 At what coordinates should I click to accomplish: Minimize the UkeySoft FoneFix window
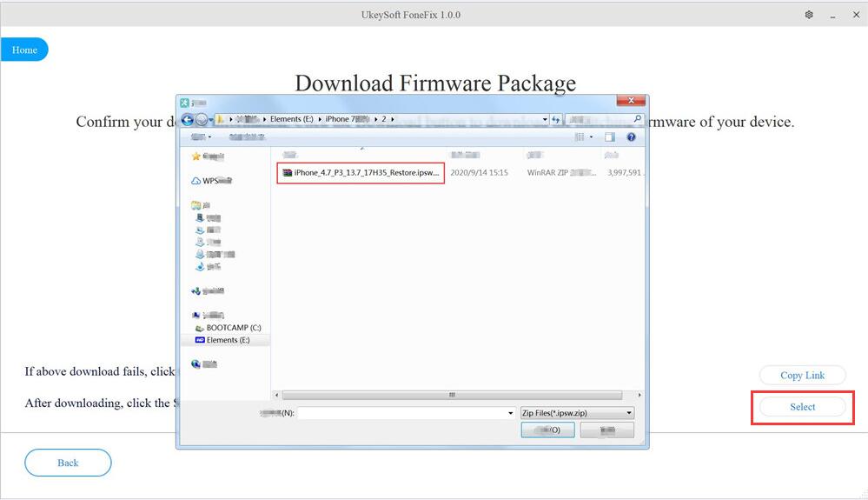pyautogui.click(x=832, y=16)
